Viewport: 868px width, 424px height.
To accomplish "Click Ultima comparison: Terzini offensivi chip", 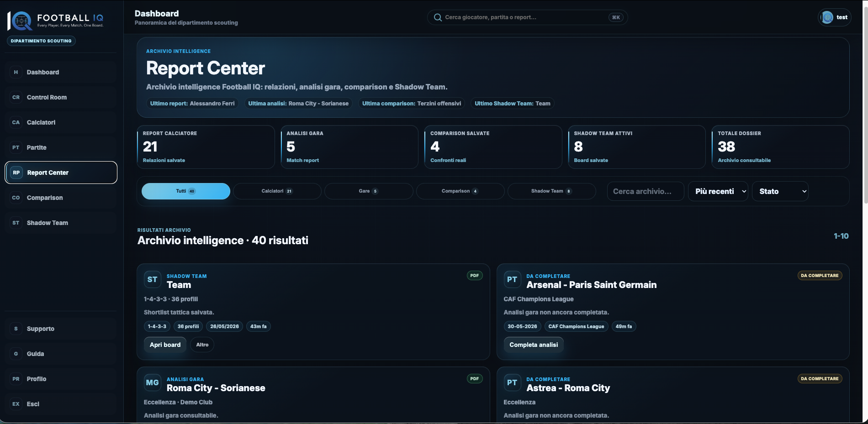I will (x=412, y=104).
